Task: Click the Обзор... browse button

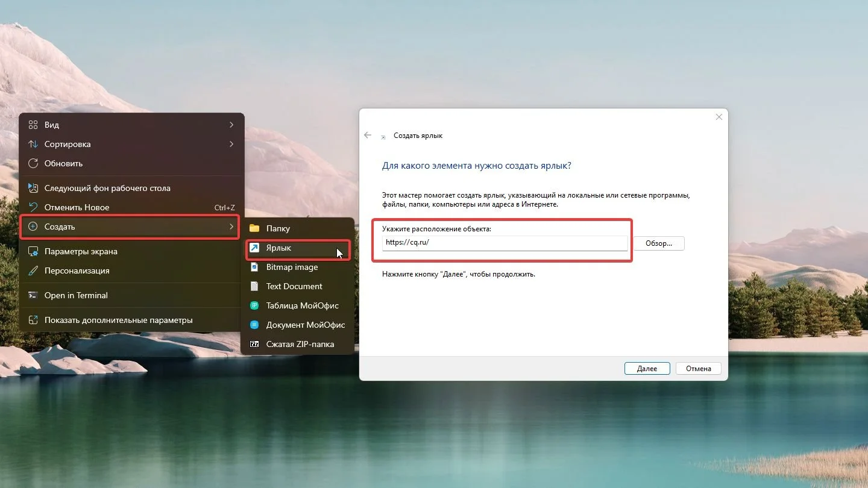Action: (659, 243)
